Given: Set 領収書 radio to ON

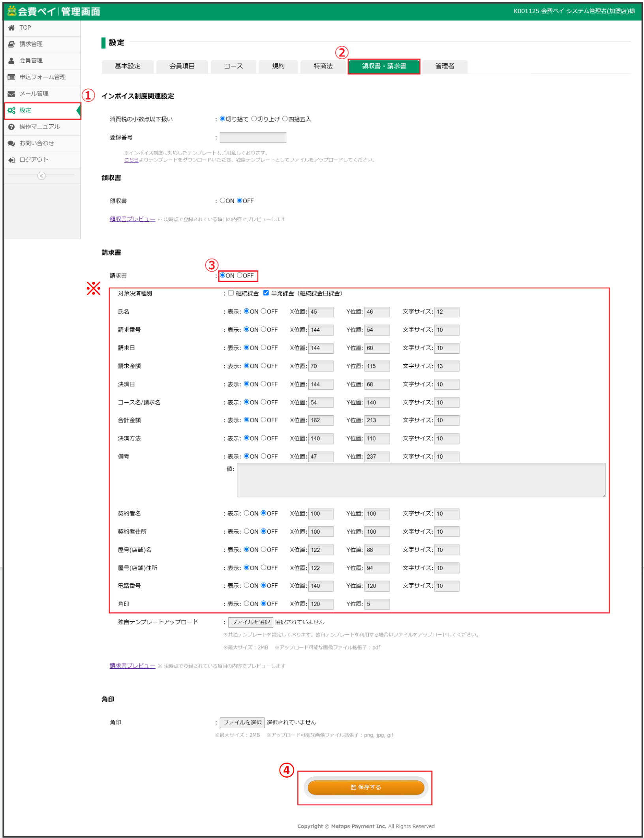Looking at the screenshot, I should tap(223, 201).
